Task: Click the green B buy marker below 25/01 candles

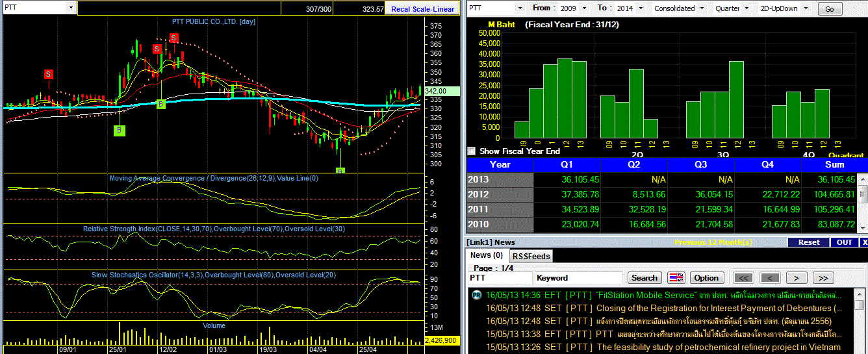Action: [120, 131]
